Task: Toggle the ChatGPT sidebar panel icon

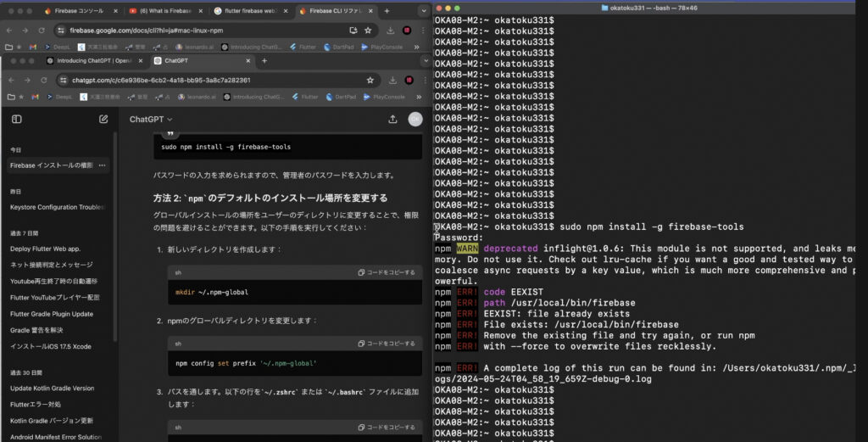Action: pyautogui.click(x=16, y=120)
